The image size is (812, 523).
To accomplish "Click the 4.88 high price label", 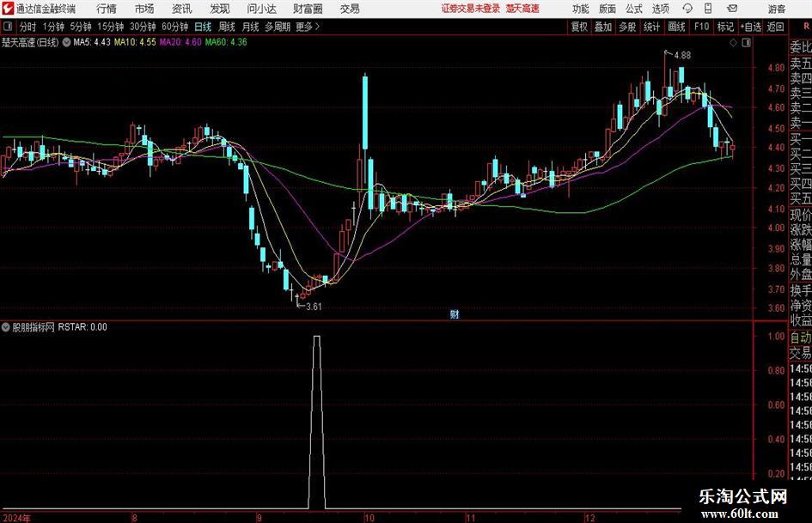I will point(682,55).
